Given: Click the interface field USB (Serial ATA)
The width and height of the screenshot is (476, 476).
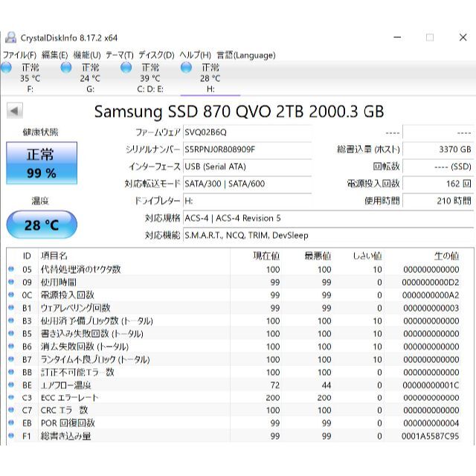Looking at the screenshot, I should [x=248, y=167].
